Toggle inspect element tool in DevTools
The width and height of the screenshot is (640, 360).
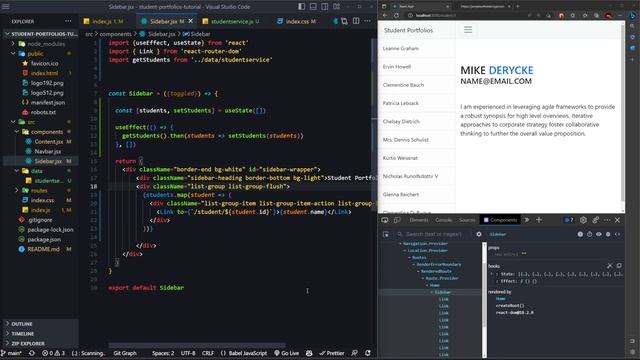(385, 220)
